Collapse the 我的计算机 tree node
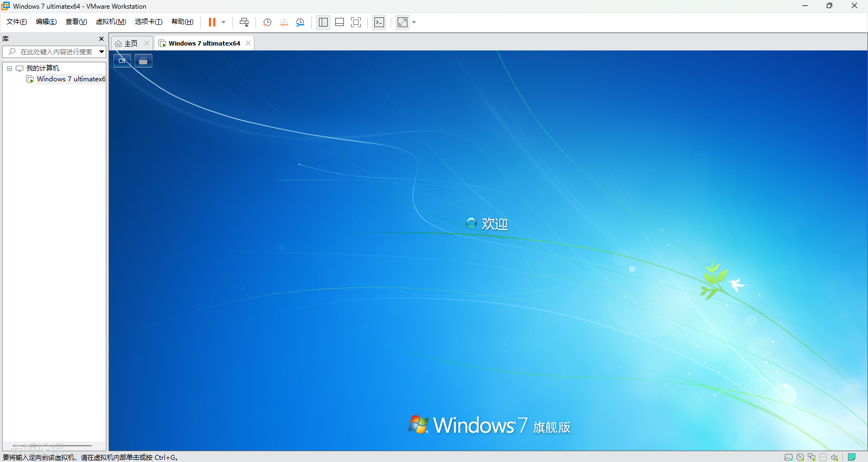This screenshot has height=462, width=868. [x=9, y=68]
